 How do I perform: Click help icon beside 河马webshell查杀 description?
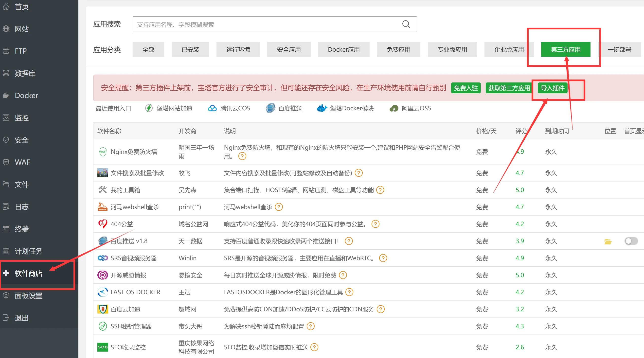[279, 207]
